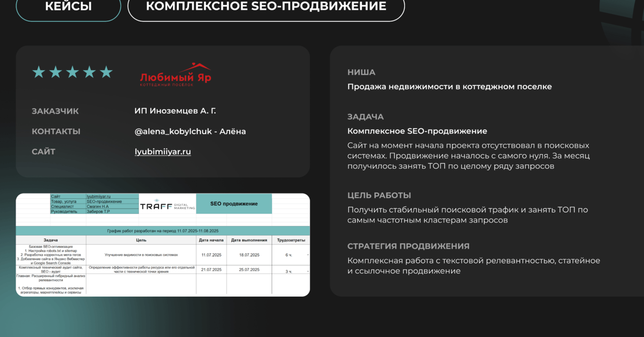Click 'Улучшение видимости в поисковых системах' cell
The height and width of the screenshot is (337, 644).
point(141,255)
